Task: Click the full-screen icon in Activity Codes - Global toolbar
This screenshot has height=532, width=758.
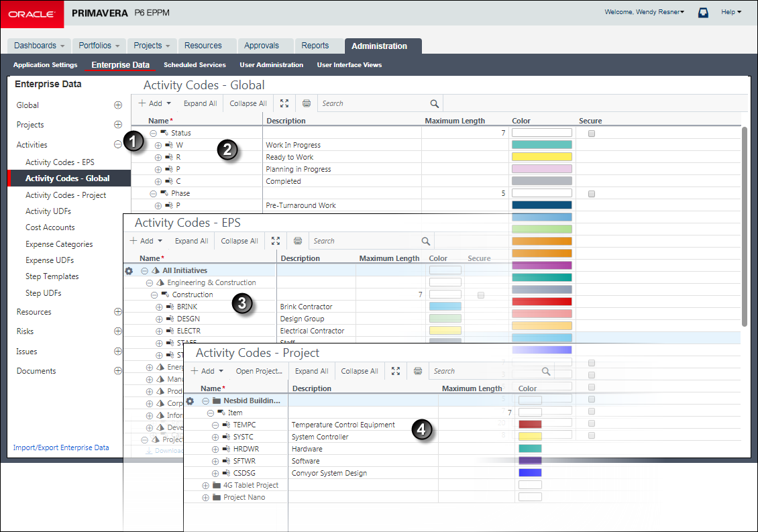Action: coord(284,103)
